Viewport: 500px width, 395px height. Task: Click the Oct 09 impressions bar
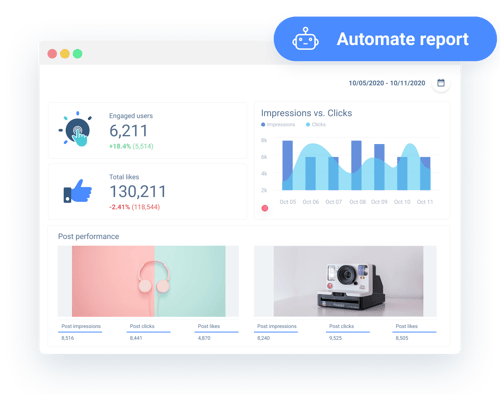click(x=379, y=167)
